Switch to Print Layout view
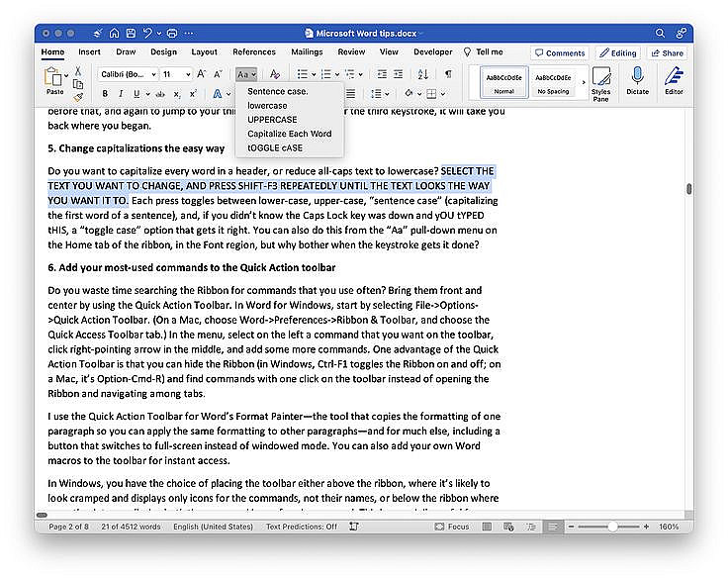 pos(487,527)
